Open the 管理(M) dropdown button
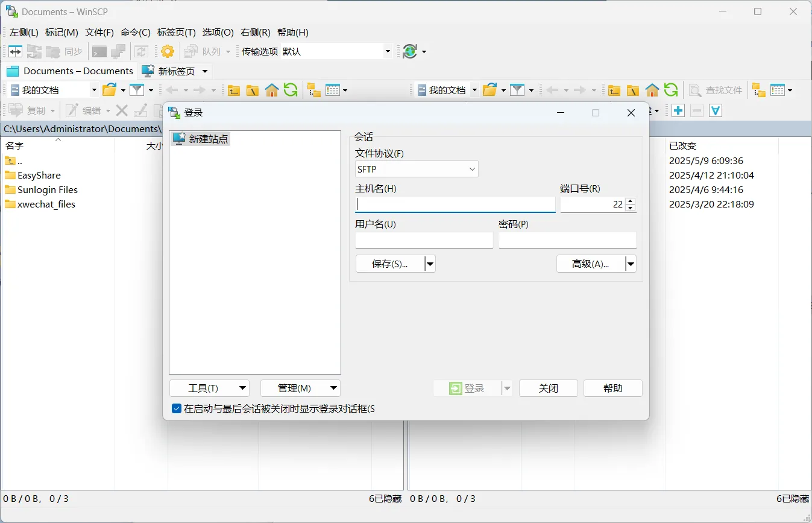Image resolution: width=812 pixels, height=523 pixels. point(300,388)
